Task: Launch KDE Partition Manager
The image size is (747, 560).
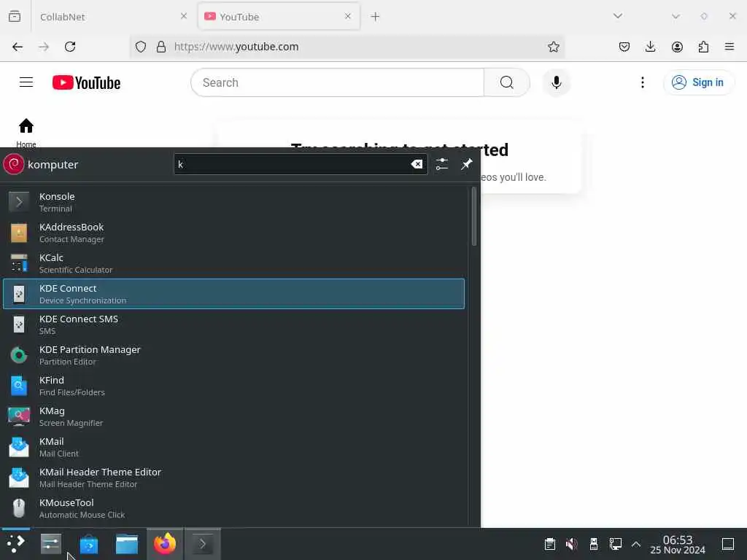Action: (x=233, y=355)
